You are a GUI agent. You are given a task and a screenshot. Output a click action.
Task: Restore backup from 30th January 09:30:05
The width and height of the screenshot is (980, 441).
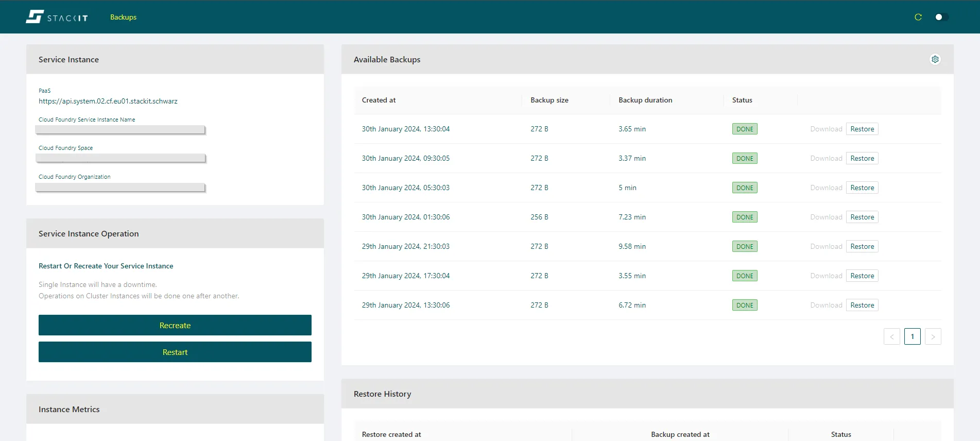pos(862,158)
